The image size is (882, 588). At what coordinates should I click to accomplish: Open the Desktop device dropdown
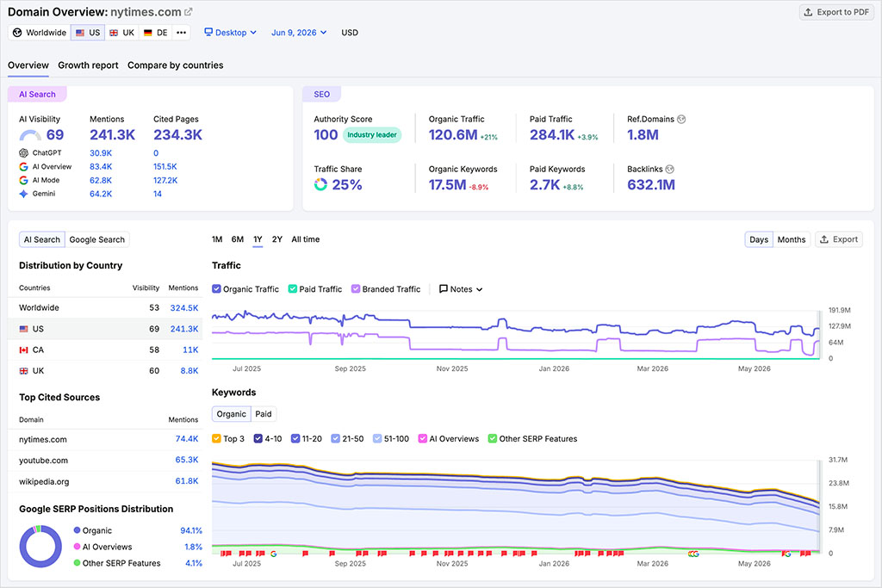click(230, 33)
